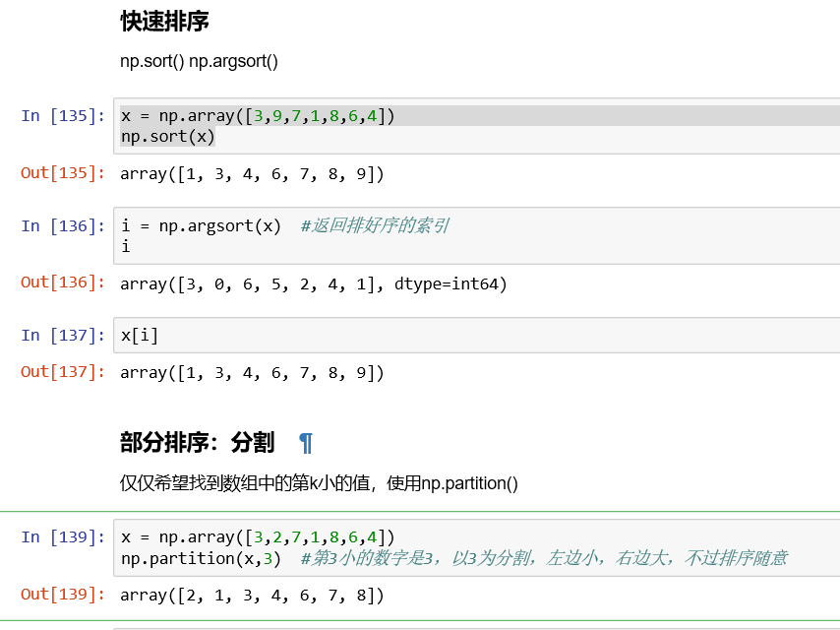Click the dtype=int64 array output
This screenshot has width=840, height=630.
pyautogui.click(x=314, y=284)
